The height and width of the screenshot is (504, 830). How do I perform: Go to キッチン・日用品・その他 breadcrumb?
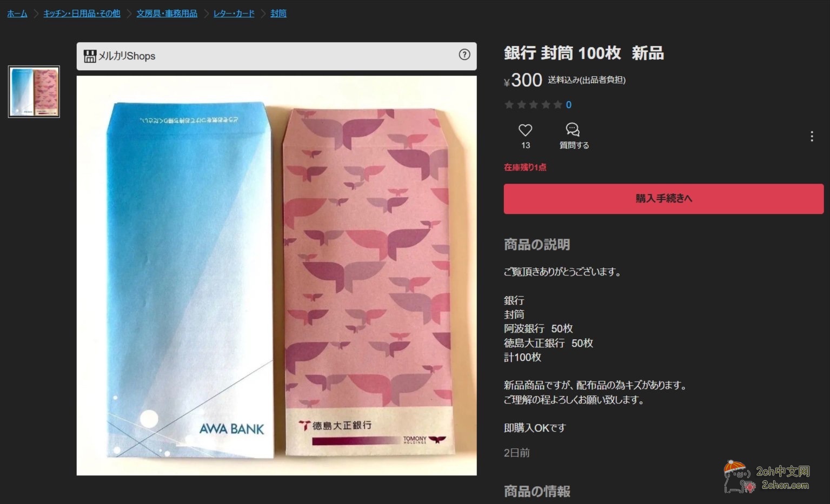click(82, 14)
